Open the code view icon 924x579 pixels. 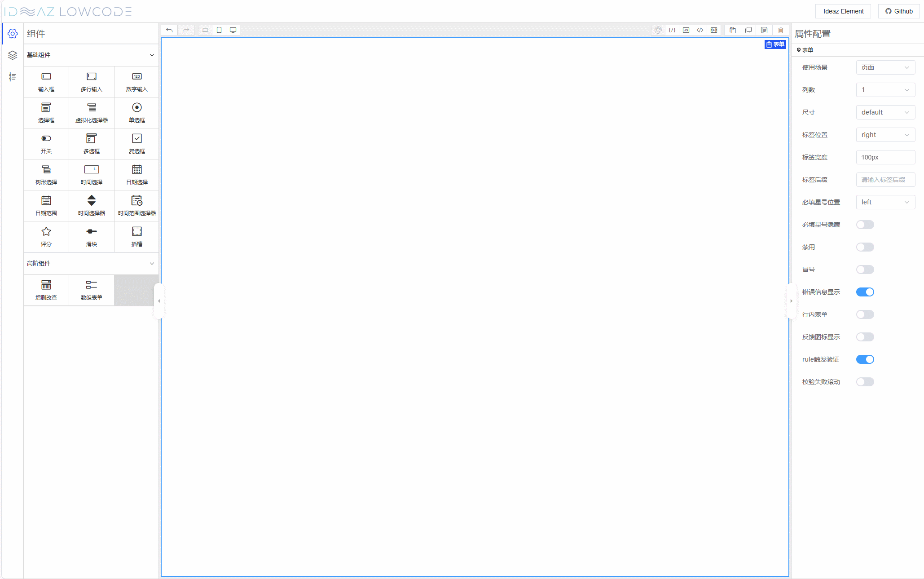(x=700, y=30)
